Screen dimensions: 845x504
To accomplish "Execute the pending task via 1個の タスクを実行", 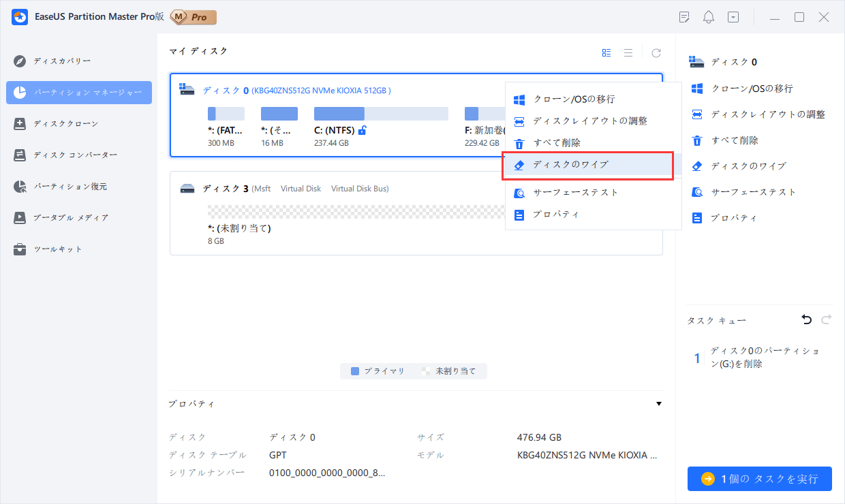I will point(759,479).
